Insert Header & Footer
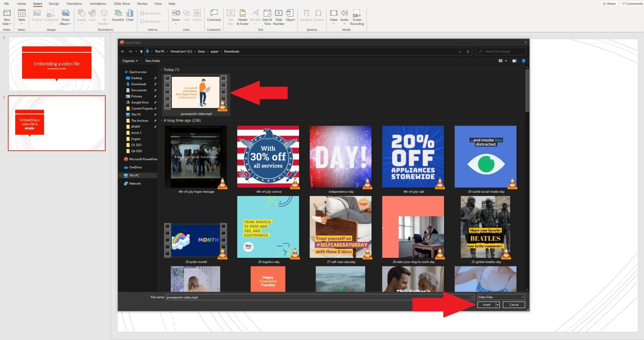The height and width of the screenshot is (340, 644). [242, 17]
